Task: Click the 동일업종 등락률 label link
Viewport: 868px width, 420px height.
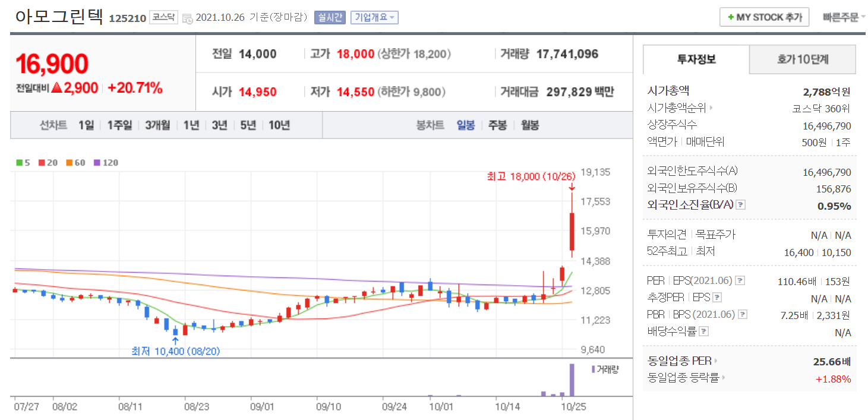Action: [x=684, y=377]
